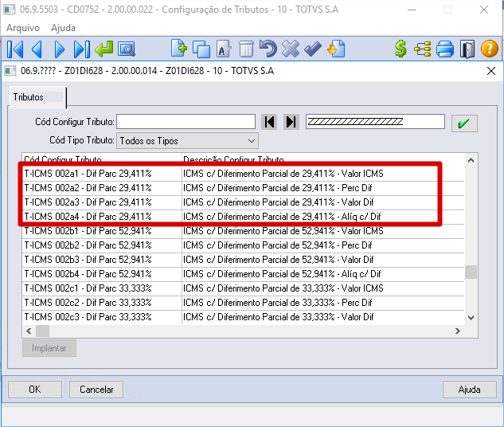The image size is (504, 427).
Task: Confirm filter with green check button
Action: pyautogui.click(x=464, y=123)
